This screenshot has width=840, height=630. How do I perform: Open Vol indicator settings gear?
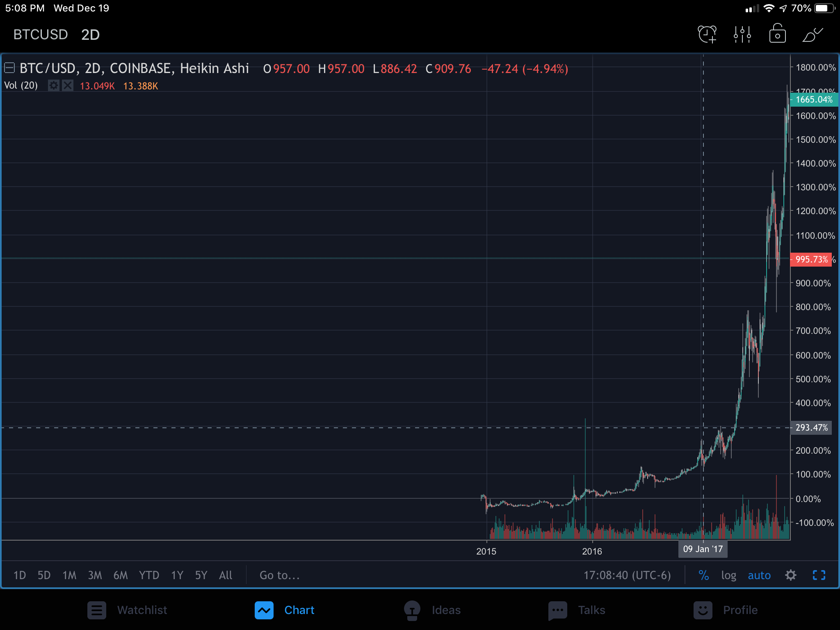coord(54,85)
